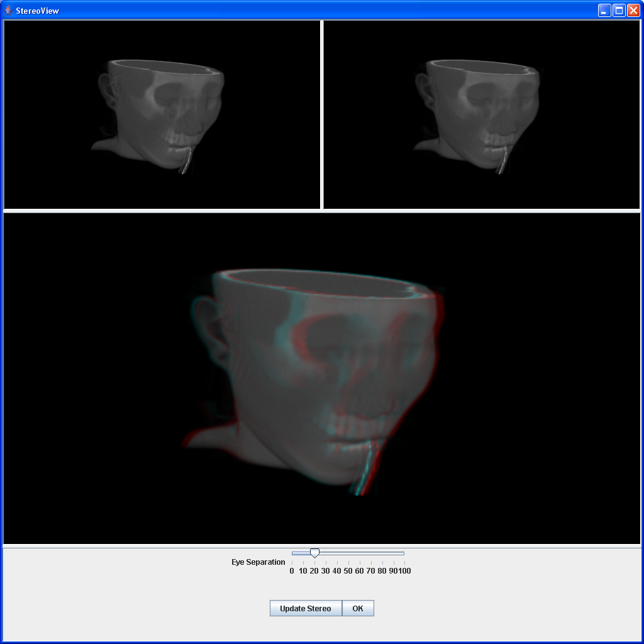Click the slider track above the 80 mark

pos(382,553)
